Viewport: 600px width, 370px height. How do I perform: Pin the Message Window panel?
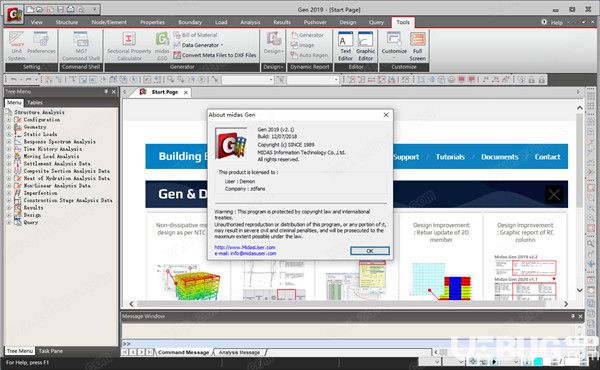click(573, 316)
